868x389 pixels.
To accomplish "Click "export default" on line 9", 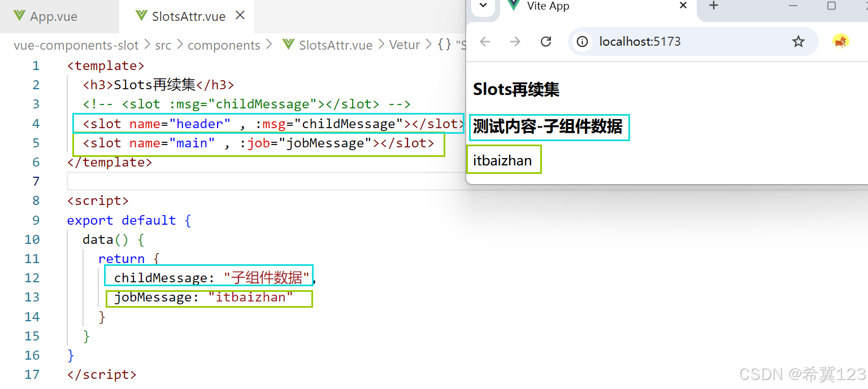I will click(121, 220).
